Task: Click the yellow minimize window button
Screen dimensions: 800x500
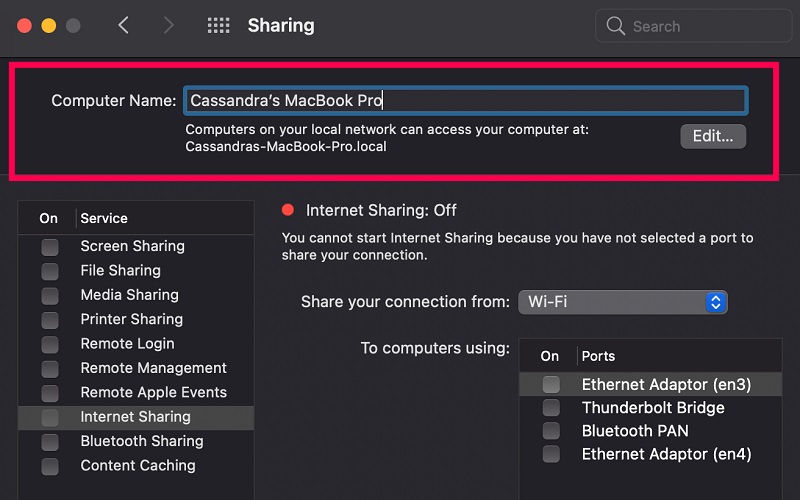Action: point(48,25)
